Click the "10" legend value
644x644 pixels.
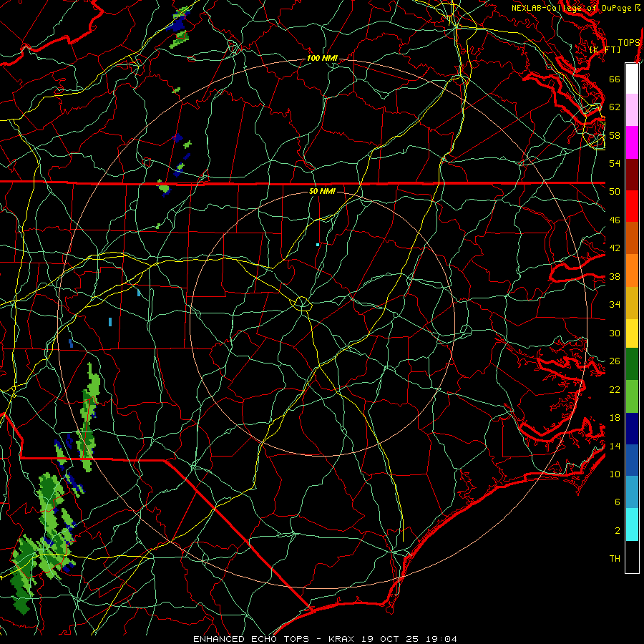pos(615,474)
